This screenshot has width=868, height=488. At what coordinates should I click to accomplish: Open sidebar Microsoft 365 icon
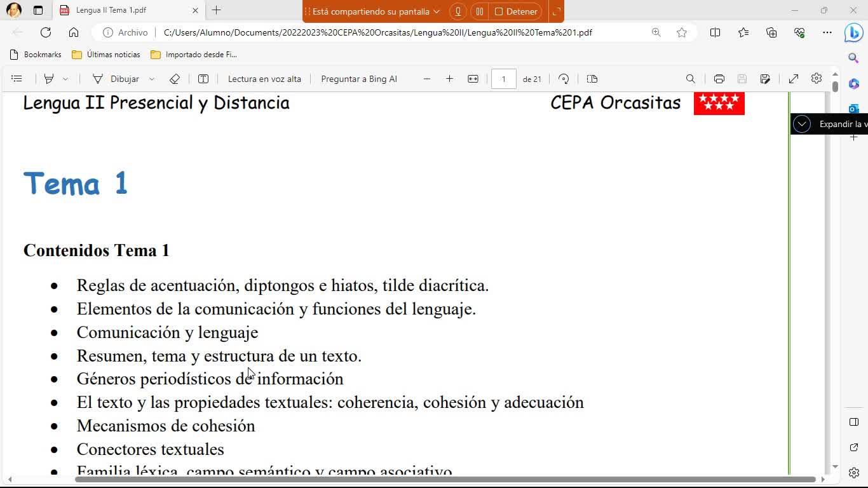point(853,84)
